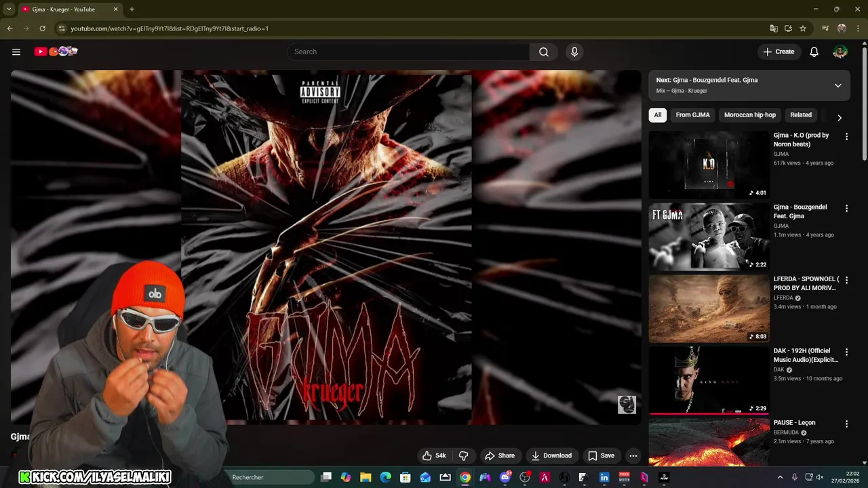This screenshot has height=488, width=868.
Task: Click into the YouTube search field
Action: click(409, 52)
